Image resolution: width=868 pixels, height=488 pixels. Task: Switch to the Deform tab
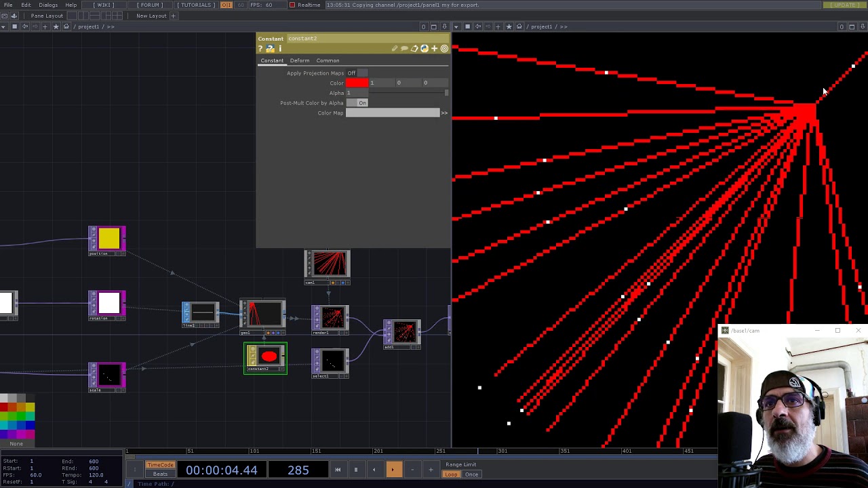[x=300, y=60]
